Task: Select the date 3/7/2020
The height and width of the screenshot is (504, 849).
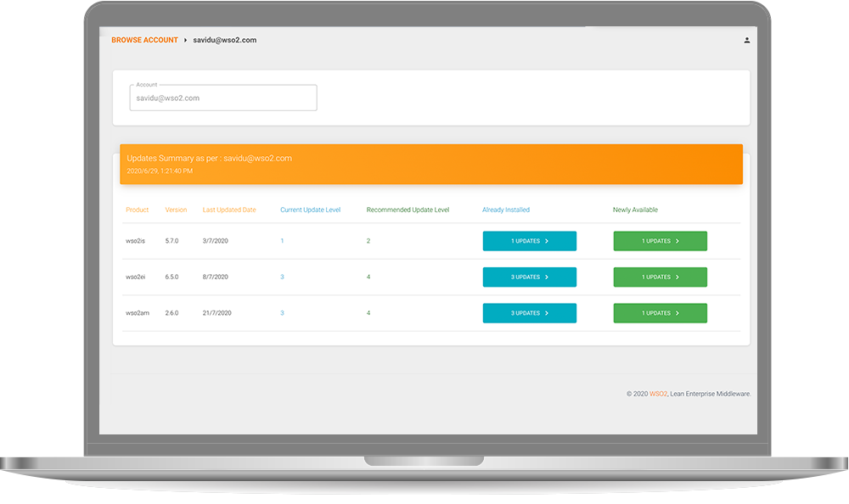Action: click(x=216, y=241)
